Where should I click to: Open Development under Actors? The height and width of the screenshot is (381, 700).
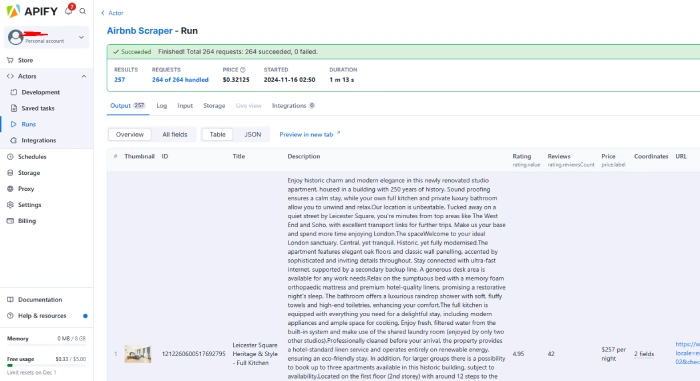point(41,92)
